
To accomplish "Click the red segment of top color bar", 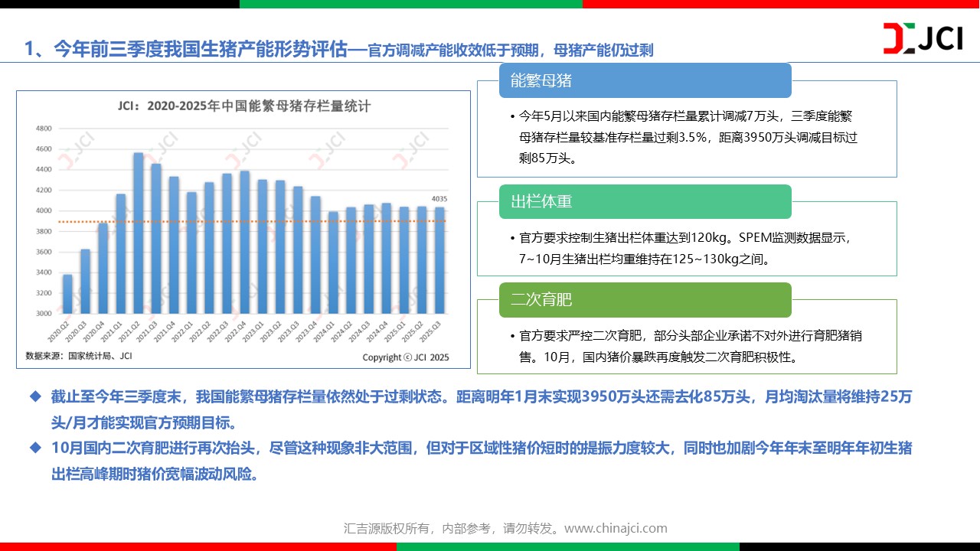I will coord(781,4).
